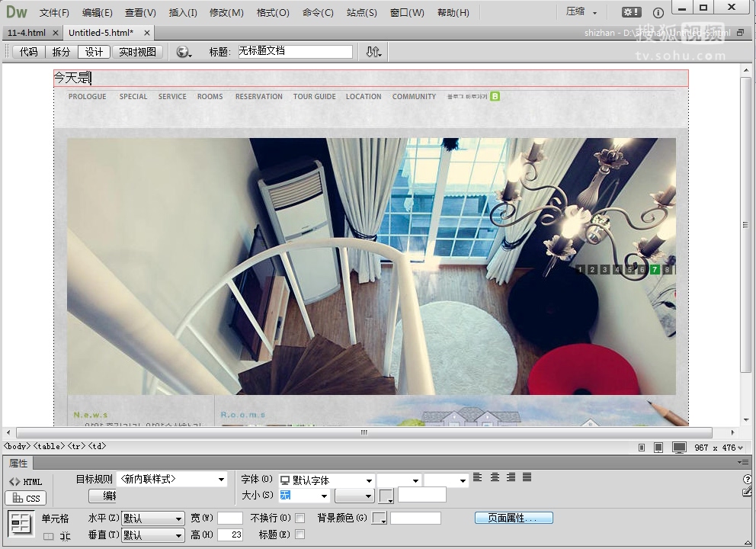Image resolution: width=756 pixels, height=549 pixels.
Task: Click the properties panel help icon
Action: [747, 479]
